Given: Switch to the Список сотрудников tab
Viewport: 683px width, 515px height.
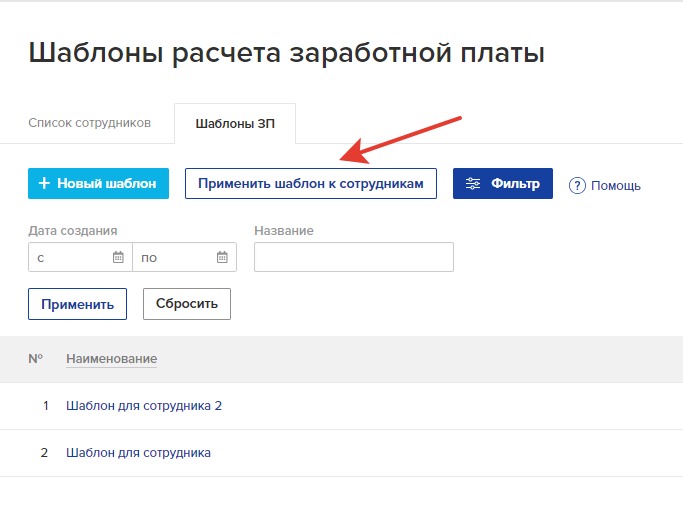Looking at the screenshot, I should [x=89, y=123].
